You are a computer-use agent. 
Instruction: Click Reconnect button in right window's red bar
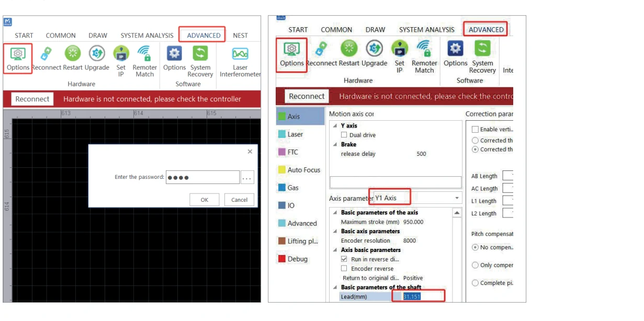(307, 96)
